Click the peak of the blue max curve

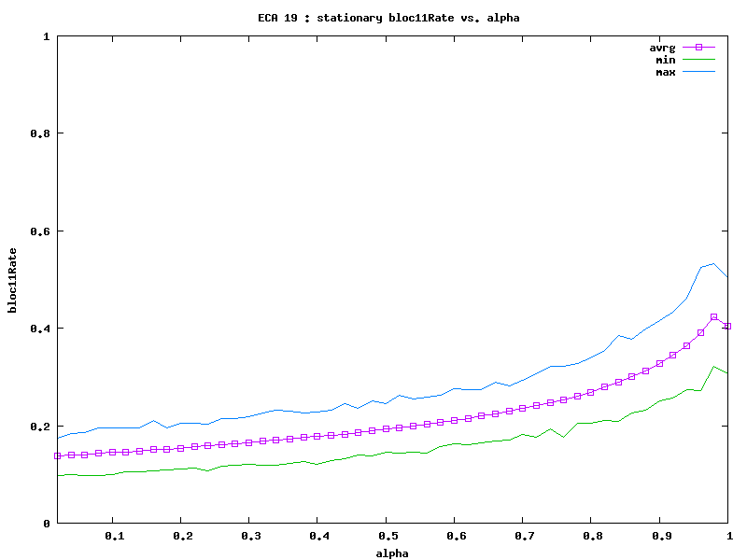tap(714, 263)
